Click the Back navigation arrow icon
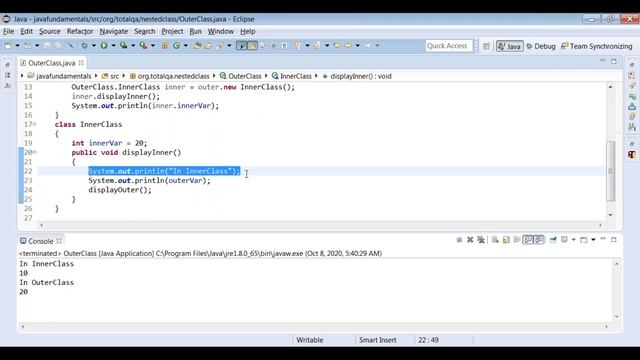Viewport: 640px width, 360px height. point(348,46)
